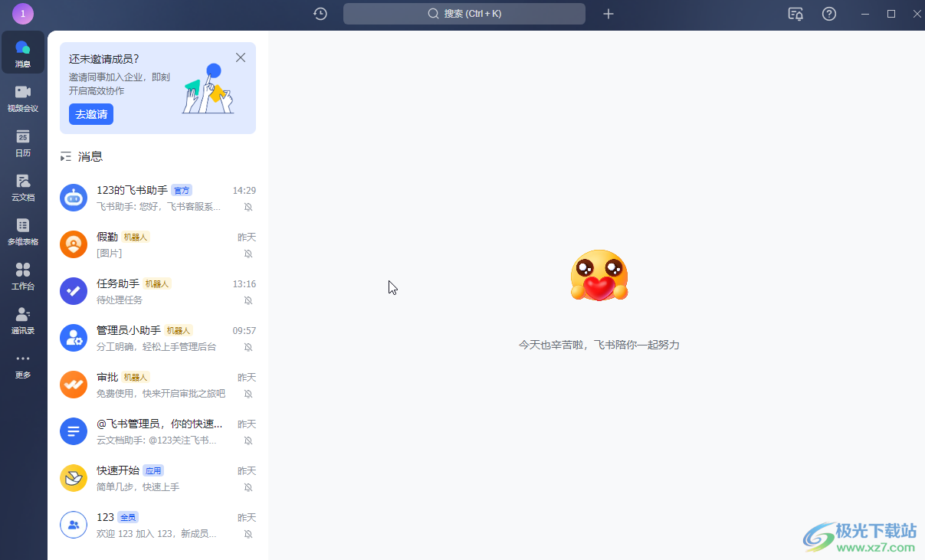Image resolution: width=925 pixels, height=560 pixels.
Task: Open 工作台 in the sidebar
Action: point(23,275)
